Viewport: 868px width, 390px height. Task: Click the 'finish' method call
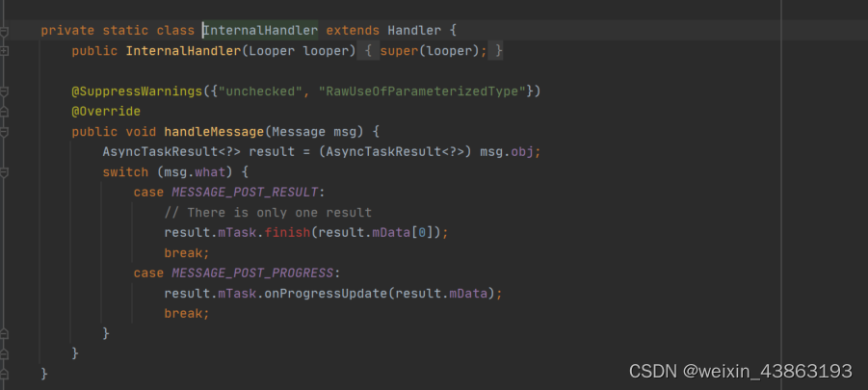point(287,232)
